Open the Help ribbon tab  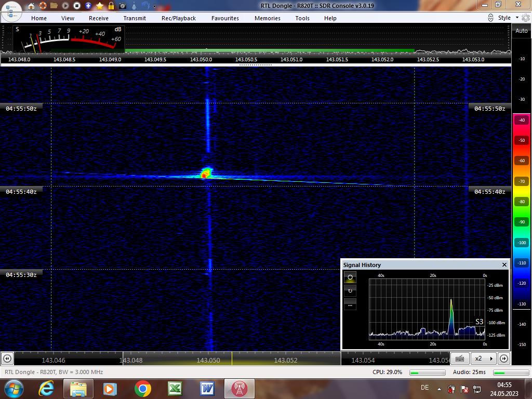tap(330, 18)
